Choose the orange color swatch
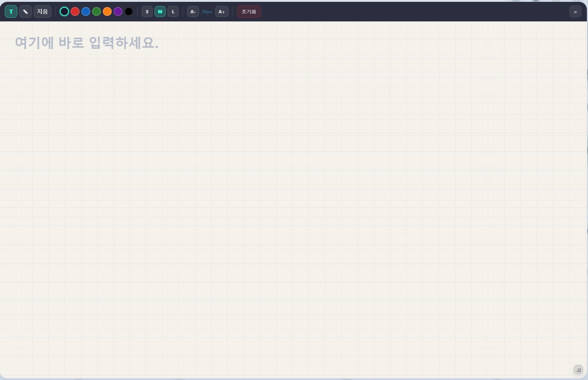The width and height of the screenshot is (588, 380). tap(107, 12)
